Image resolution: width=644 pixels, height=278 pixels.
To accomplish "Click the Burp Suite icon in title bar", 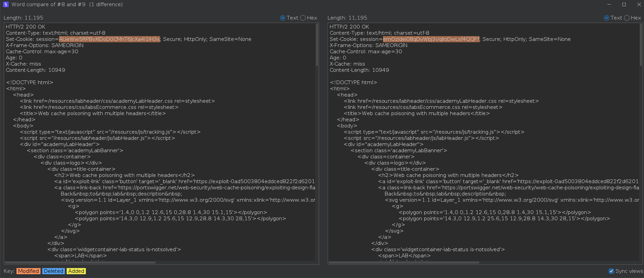I will pyautogui.click(x=5, y=4).
